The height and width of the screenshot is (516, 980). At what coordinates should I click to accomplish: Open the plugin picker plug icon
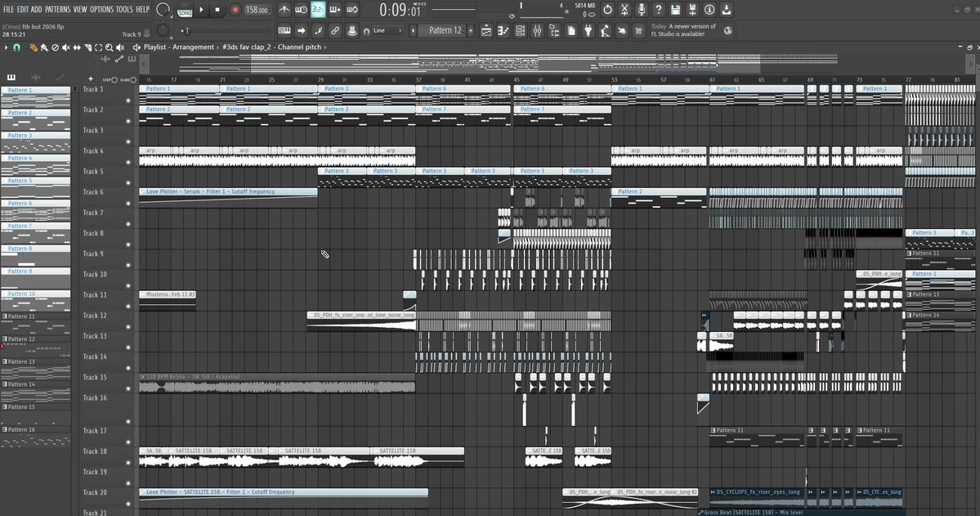pos(588,30)
